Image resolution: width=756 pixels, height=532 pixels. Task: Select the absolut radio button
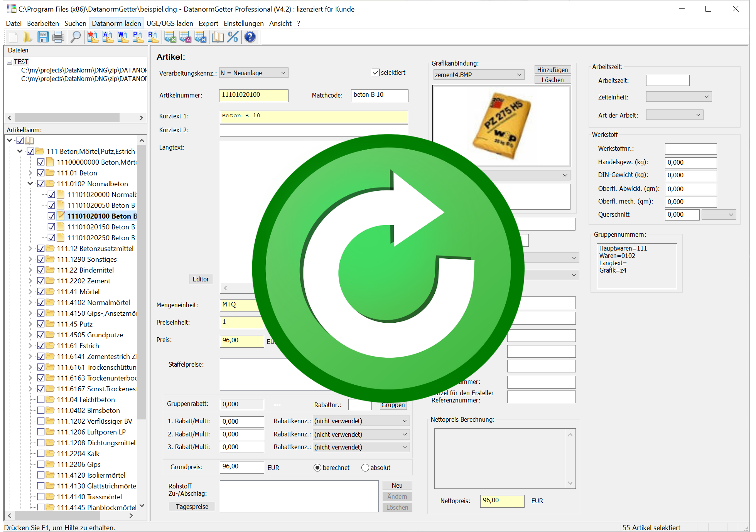click(365, 468)
